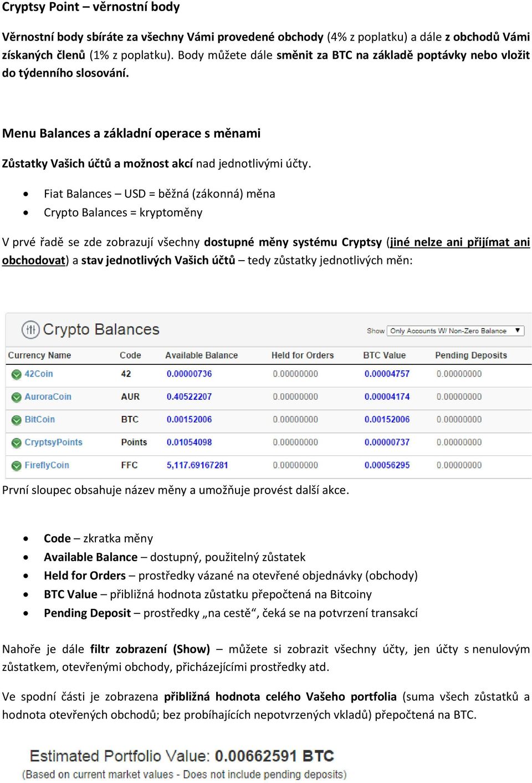Click available balance 0.01054098 of CryptsyPoints
This screenshot has width=532, height=783.
pyautogui.click(x=189, y=442)
